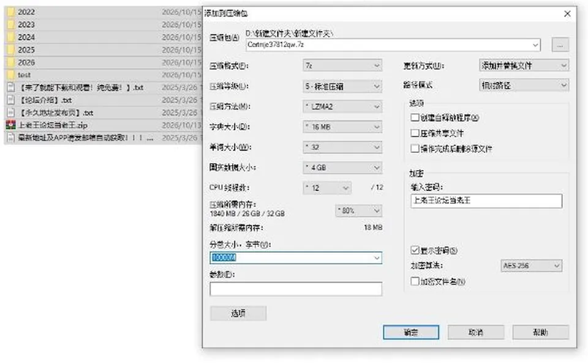Expand the 路径模式 (path mode) dropdown
588x364 pixels.
pos(524,86)
